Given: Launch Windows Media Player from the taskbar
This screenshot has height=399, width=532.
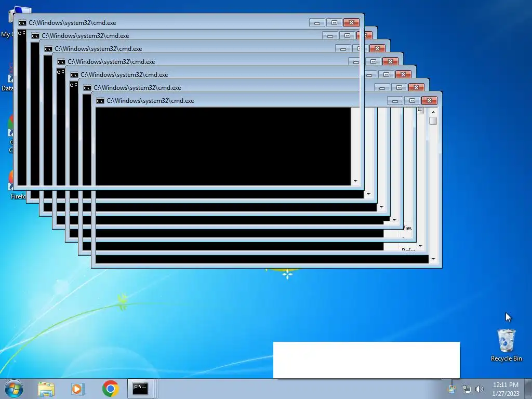Looking at the screenshot, I should click(x=77, y=389).
